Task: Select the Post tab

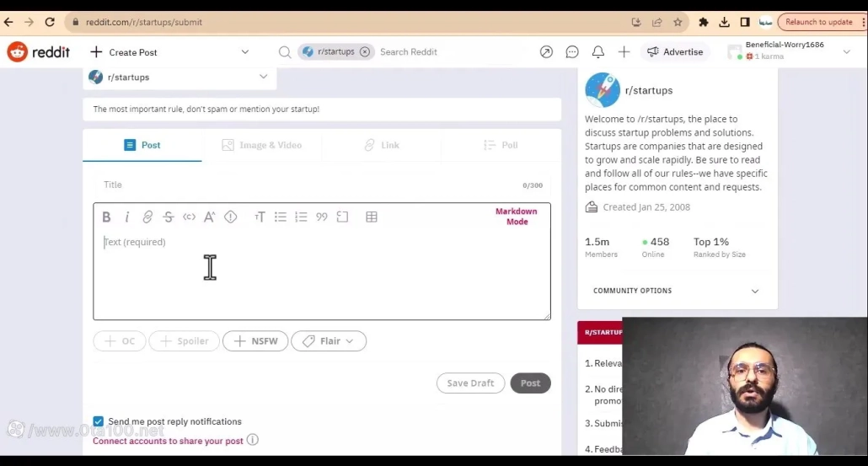Action: pyautogui.click(x=142, y=145)
